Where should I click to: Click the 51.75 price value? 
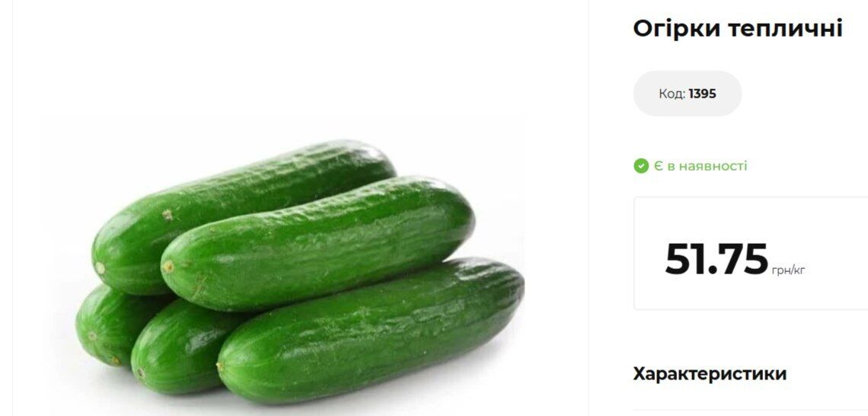pyautogui.click(x=716, y=259)
